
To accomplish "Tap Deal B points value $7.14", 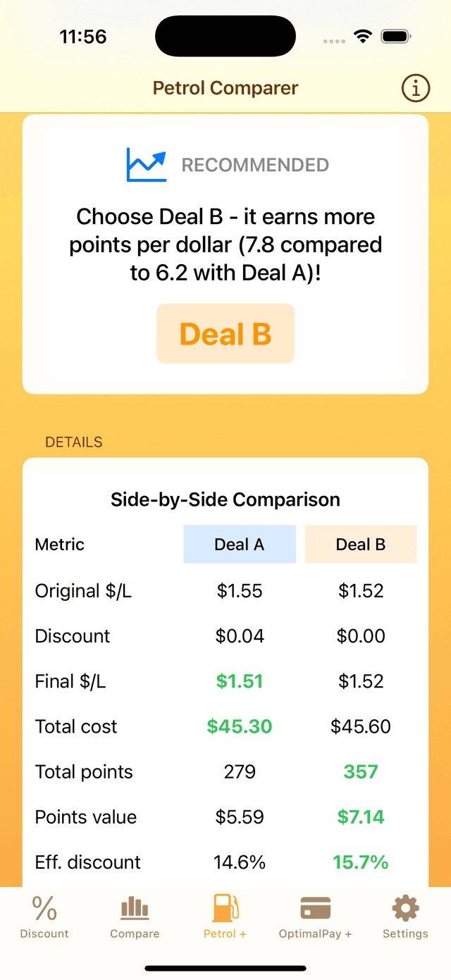I will pos(361,817).
